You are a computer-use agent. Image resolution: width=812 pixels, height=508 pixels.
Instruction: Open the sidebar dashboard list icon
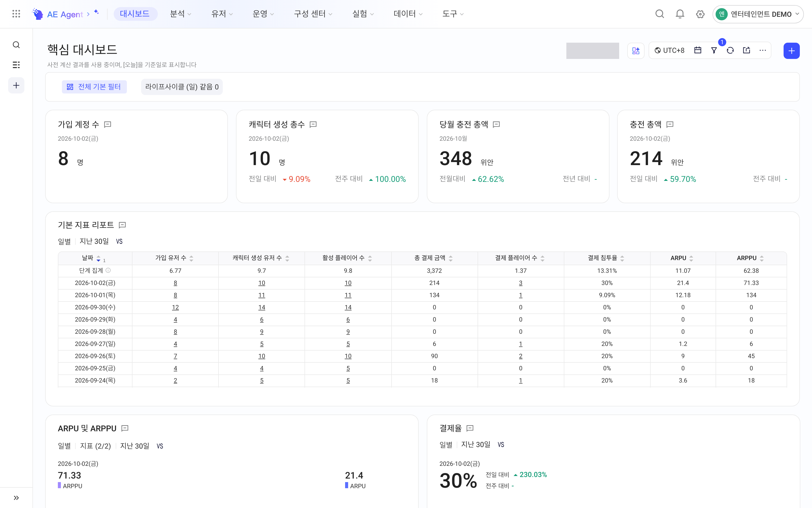pos(16,65)
